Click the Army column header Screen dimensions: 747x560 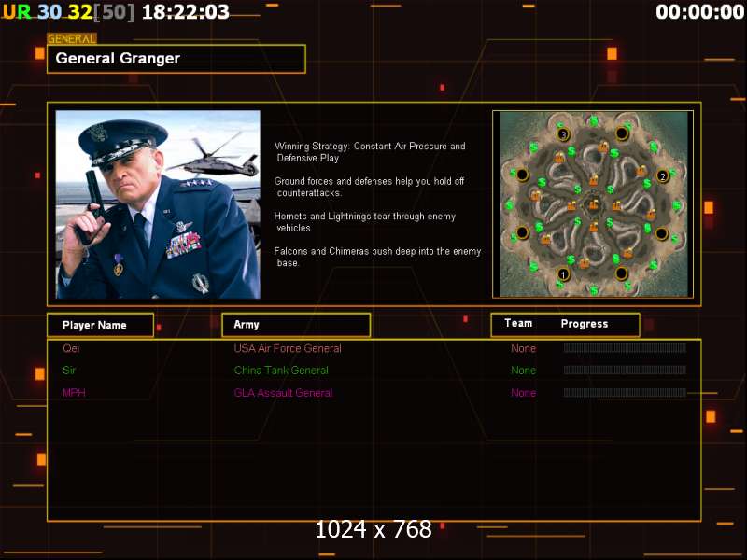[296, 325]
